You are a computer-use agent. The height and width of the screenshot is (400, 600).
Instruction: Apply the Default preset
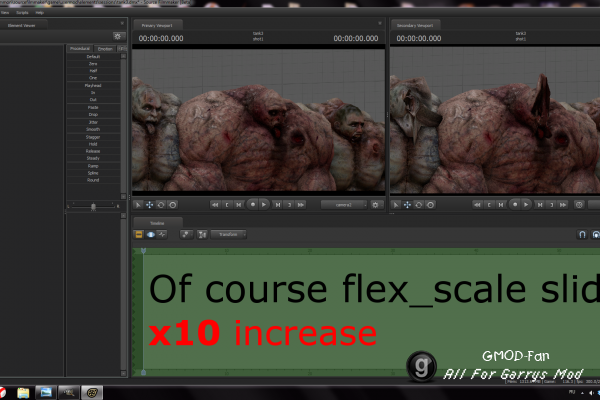(x=93, y=57)
